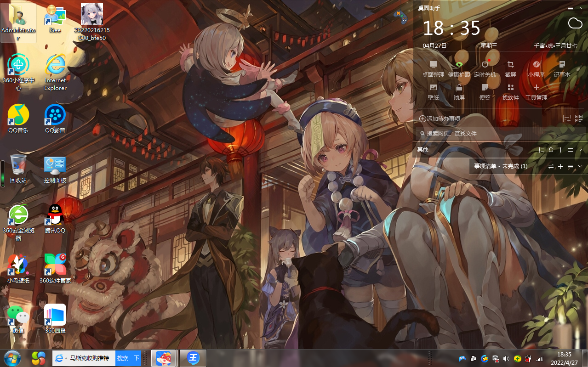
Task: Open 360画报 desktop shortcut
Action: click(55, 318)
